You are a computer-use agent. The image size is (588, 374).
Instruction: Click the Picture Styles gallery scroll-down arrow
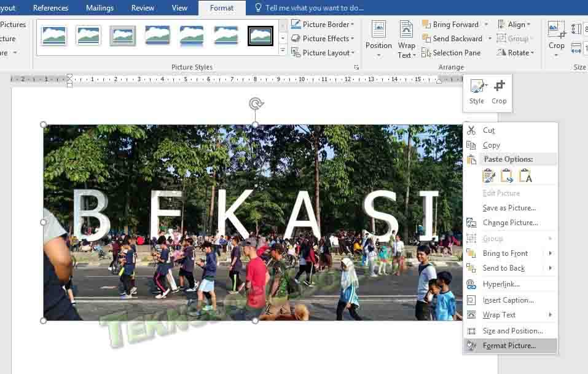[283, 38]
